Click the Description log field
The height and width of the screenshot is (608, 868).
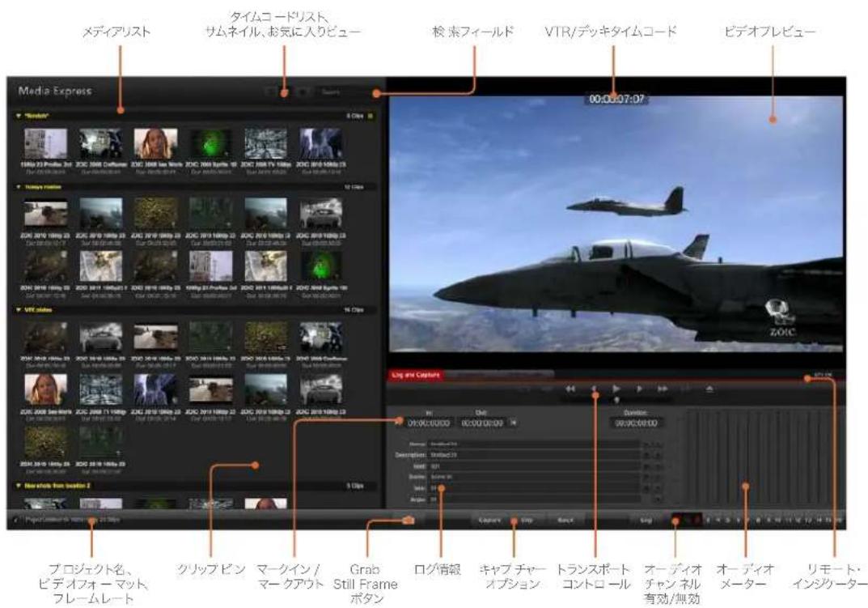pos(533,454)
